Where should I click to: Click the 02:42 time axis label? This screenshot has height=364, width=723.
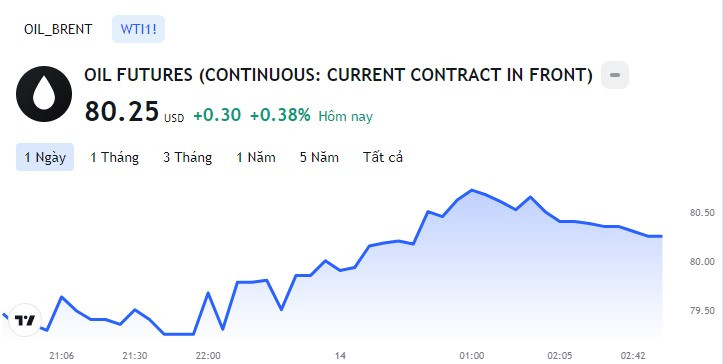click(x=633, y=356)
